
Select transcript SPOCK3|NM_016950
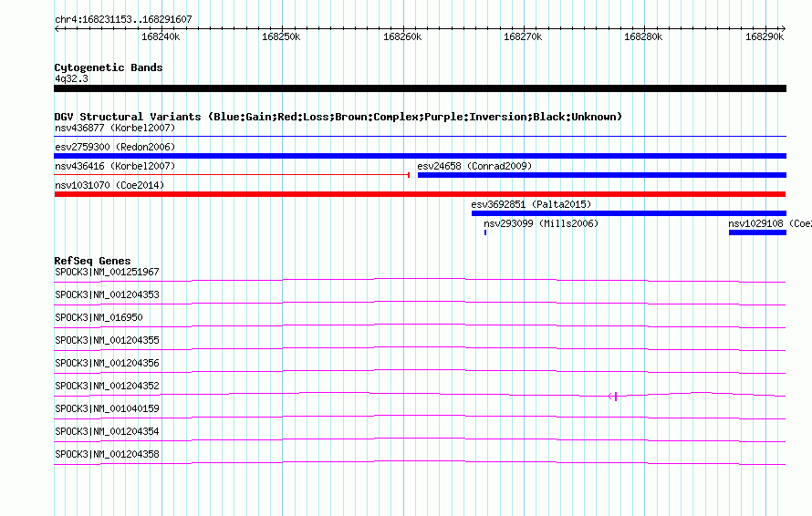[99, 318]
